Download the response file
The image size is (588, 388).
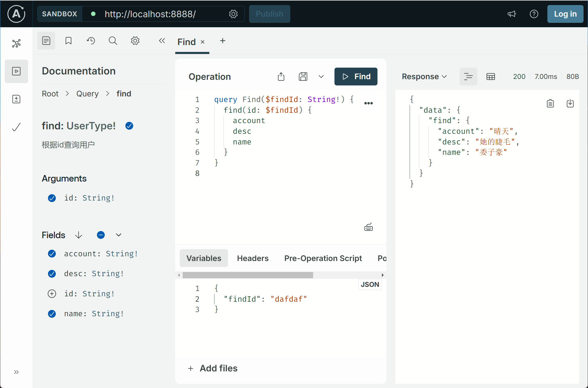click(570, 103)
